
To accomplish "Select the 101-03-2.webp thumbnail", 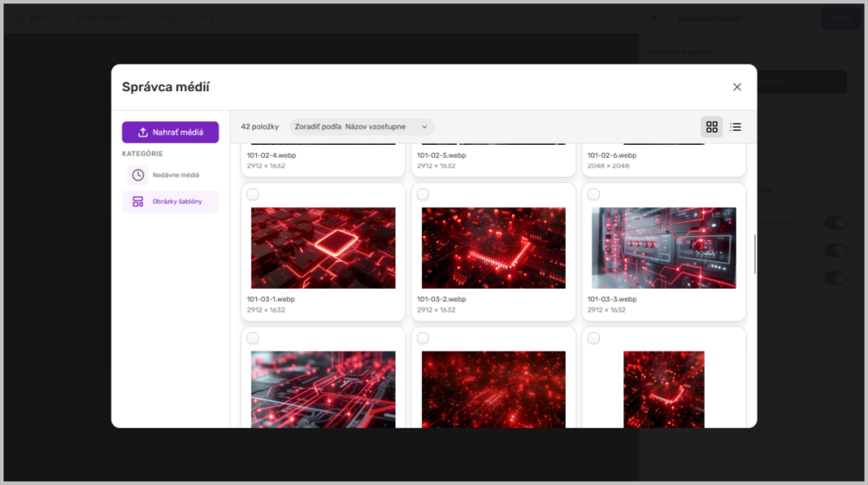I will [494, 248].
